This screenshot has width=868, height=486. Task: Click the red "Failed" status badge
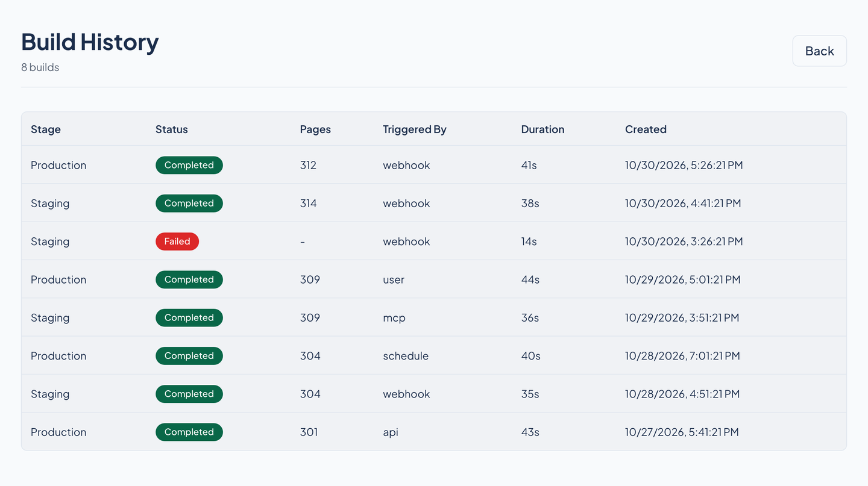[x=177, y=241]
